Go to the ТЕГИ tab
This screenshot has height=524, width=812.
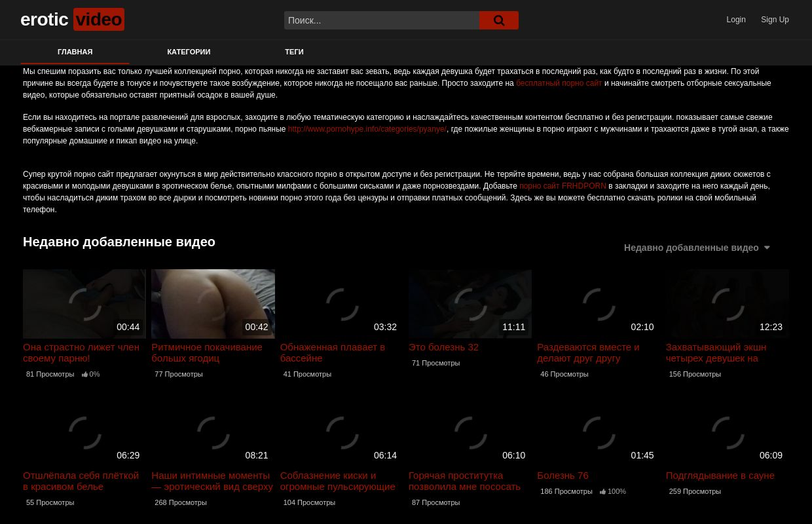click(294, 52)
